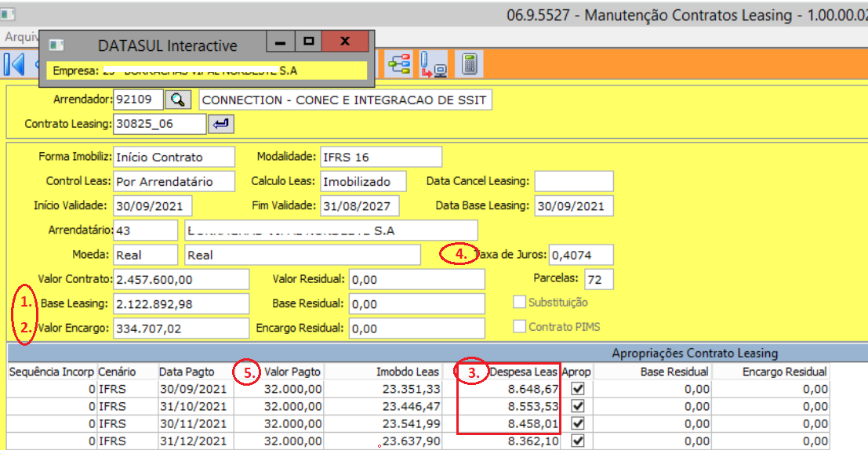Click the Control Leas field
The image size is (868, 450).
tap(174, 182)
